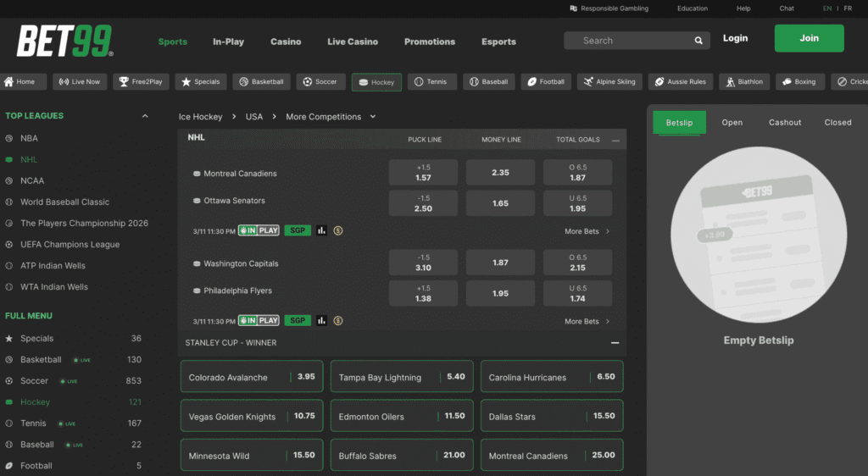
Task: Select the Alpine Skiing sport chip
Action: [x=609, y=82]
